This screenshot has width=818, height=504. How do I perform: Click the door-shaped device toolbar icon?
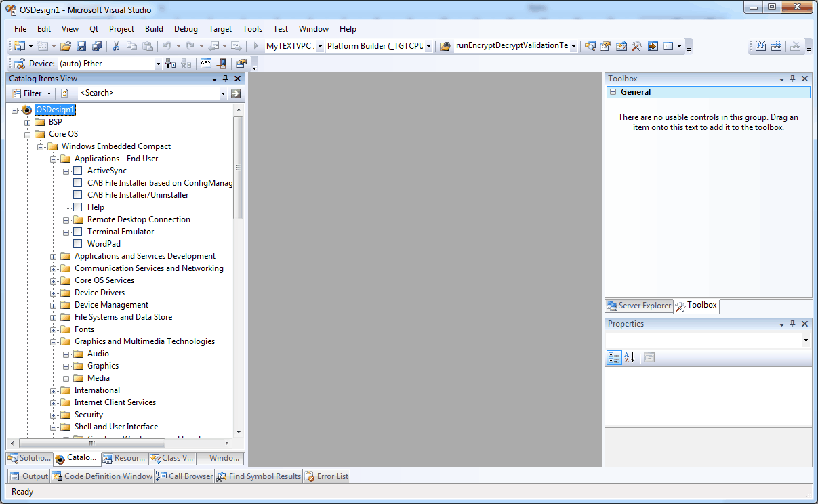pos(221,64)
